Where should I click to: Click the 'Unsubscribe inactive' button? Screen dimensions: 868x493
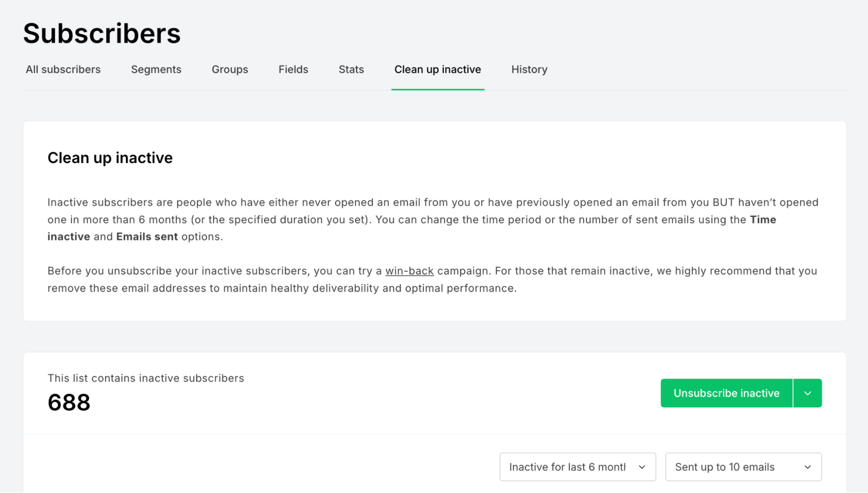[x=727, y=393]
